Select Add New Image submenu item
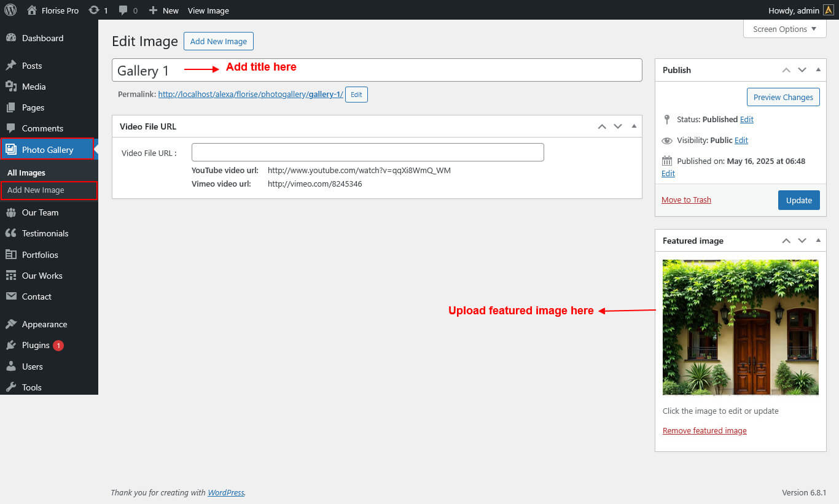 (x=36, y=190)
